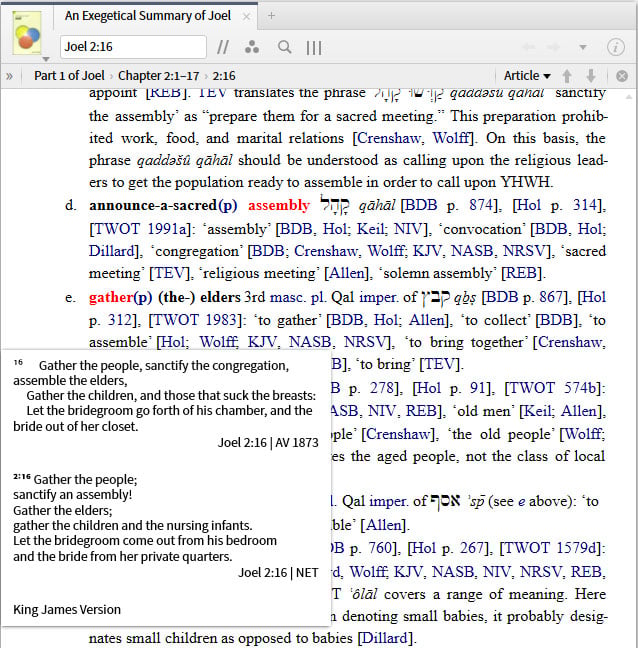Open the visual filters three-dots icon
Viewport: 638px width, 648px height.
pyautogui.click(x=252, y=47)
